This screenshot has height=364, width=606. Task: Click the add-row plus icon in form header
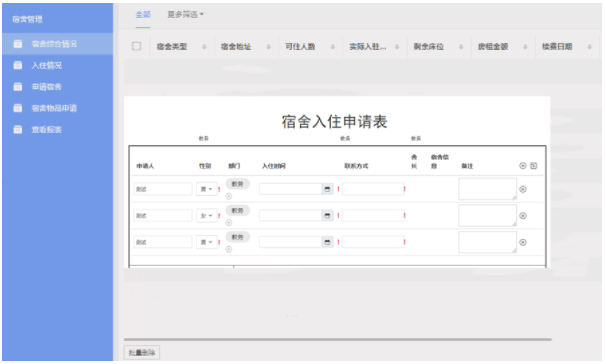523,166
